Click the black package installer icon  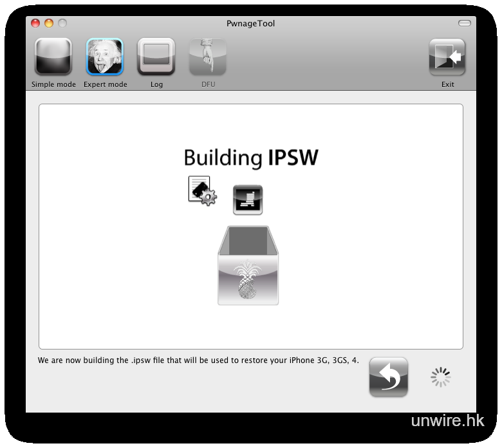pyautogui.click(x=248, y=200)
